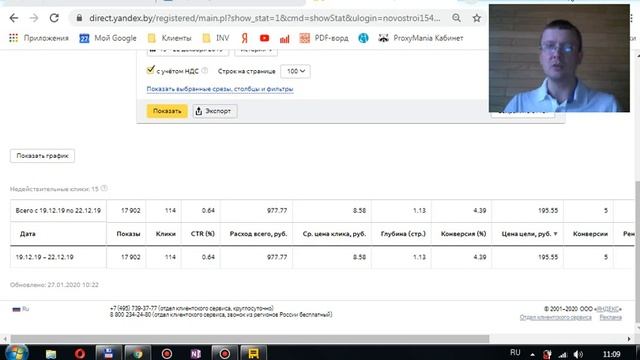
Task: Go back with the browser back arrow
Action: point(14,18)
